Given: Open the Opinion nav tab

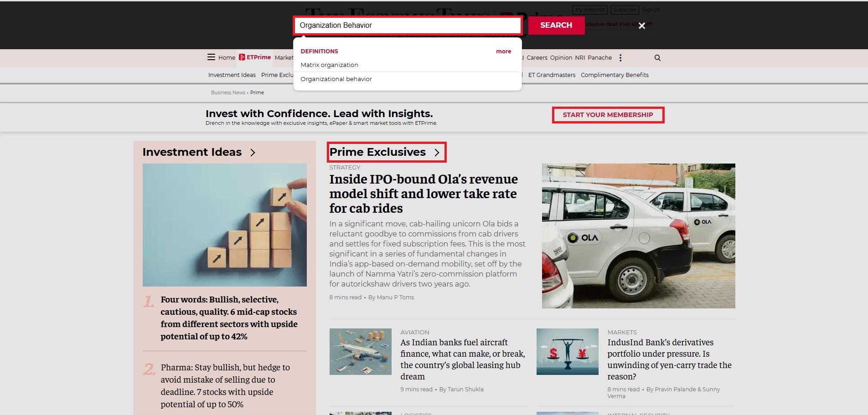Looking at the screenshot, I should tap(561, 58).
